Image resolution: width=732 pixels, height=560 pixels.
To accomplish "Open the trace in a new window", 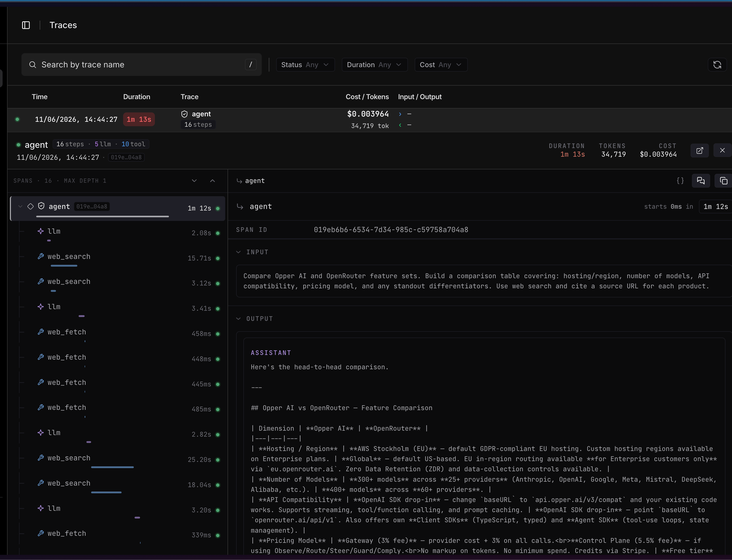I will (x=699, y=150).
